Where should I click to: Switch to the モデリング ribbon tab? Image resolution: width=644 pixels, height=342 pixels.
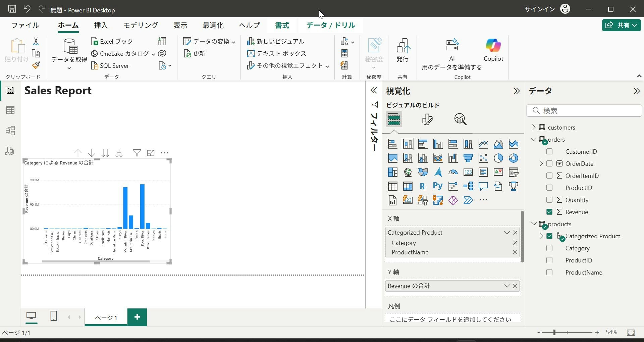tap(141, 25)
